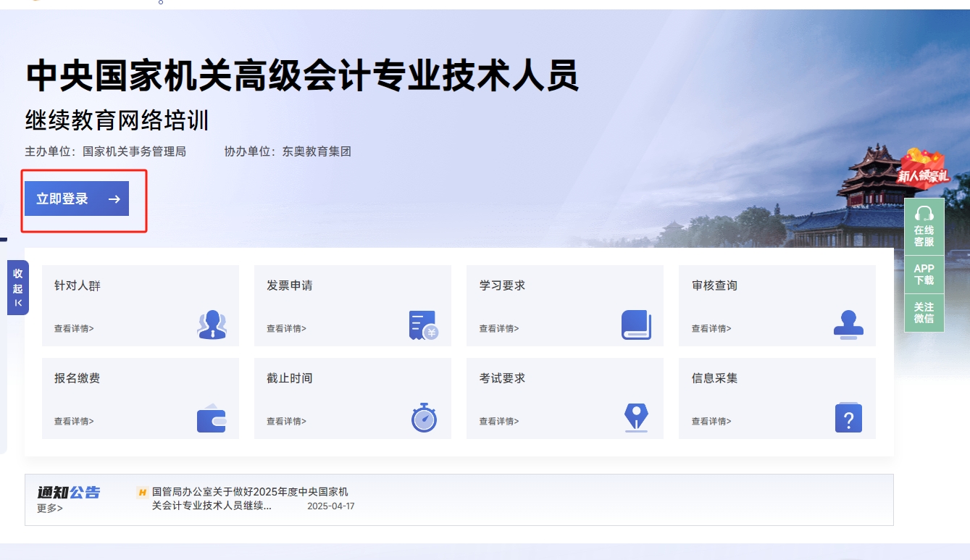The height and width of the screenshot is (560, 970).
Task: Click the 针对人群 person icon
Action: [x=212, y=326]
